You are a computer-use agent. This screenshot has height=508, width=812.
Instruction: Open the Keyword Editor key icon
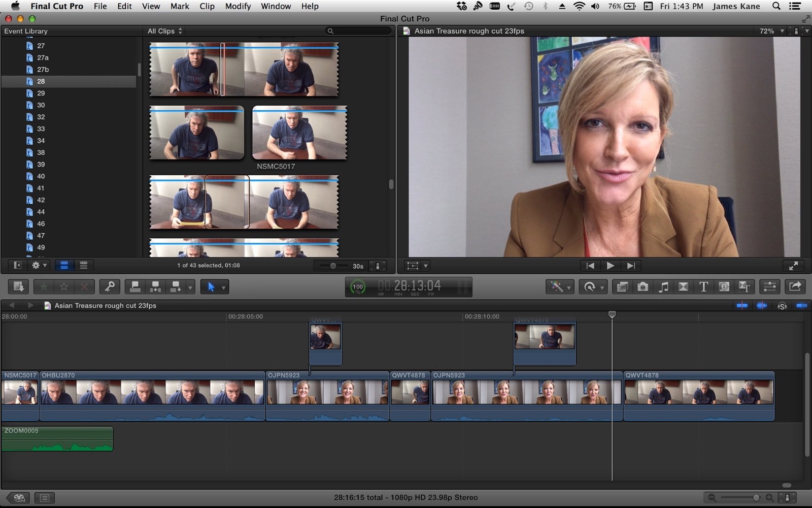[110, 287]
